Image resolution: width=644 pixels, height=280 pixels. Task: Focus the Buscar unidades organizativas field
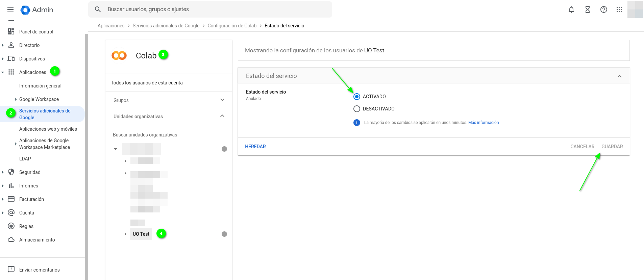click(169, 135)
